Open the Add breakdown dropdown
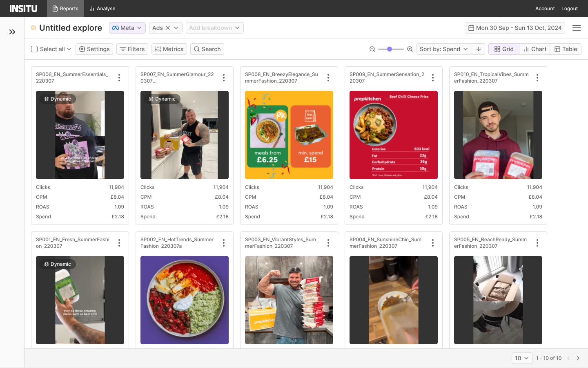Image resolution: width=588 pixels, height=368 pixels. (215, 28)
